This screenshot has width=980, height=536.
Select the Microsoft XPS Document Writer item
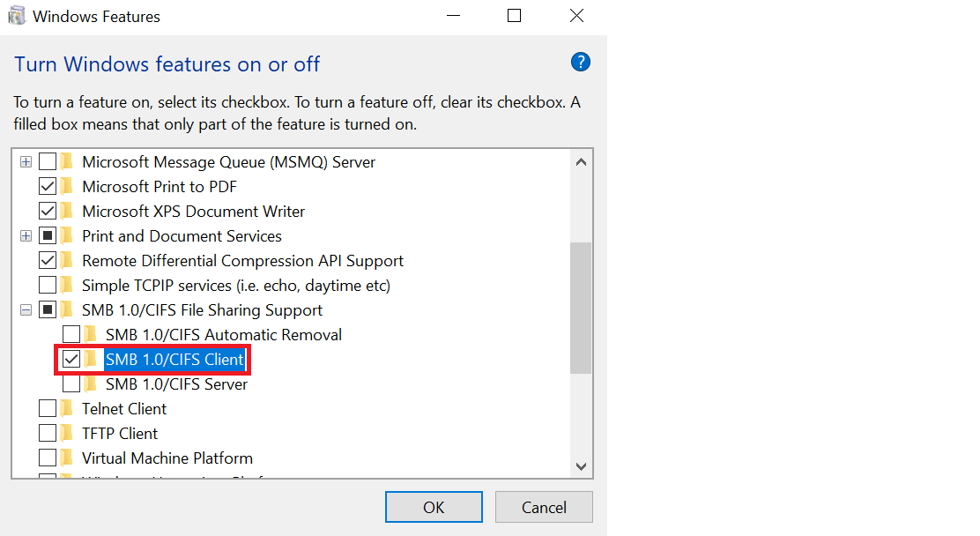(x=193, y=212)
